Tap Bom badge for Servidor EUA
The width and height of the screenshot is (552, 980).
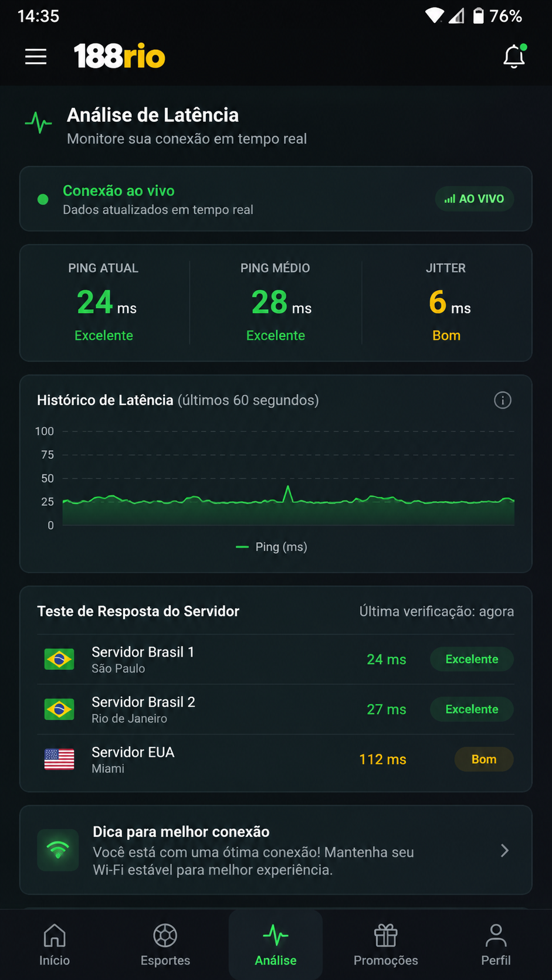pyautogui.click(x=484, y=759)
